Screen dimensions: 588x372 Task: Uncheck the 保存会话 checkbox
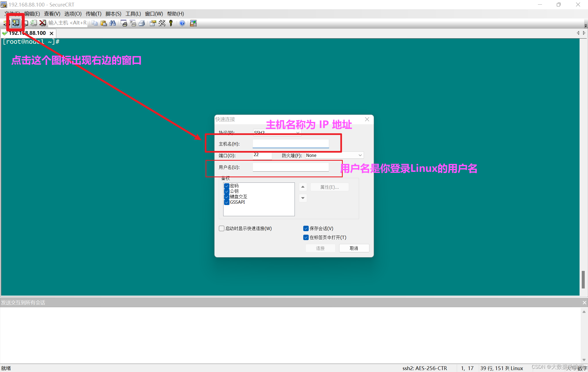[x=306, y=228]
